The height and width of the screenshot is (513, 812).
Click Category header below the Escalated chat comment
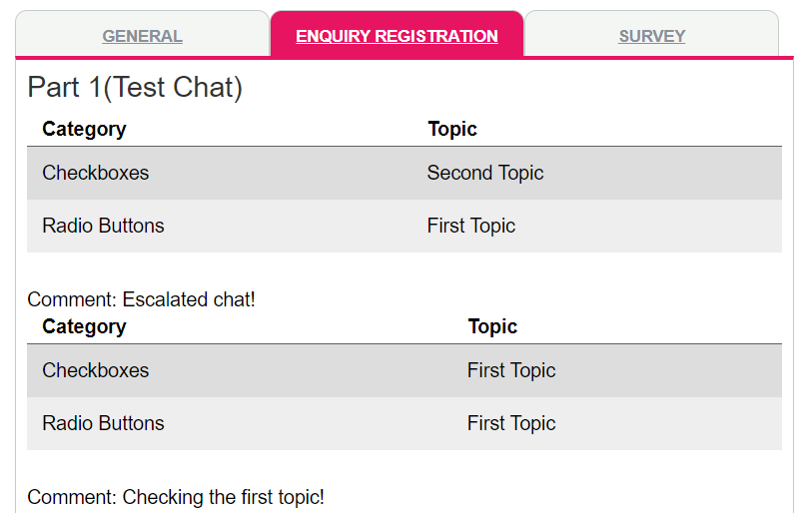pos(84,326)
